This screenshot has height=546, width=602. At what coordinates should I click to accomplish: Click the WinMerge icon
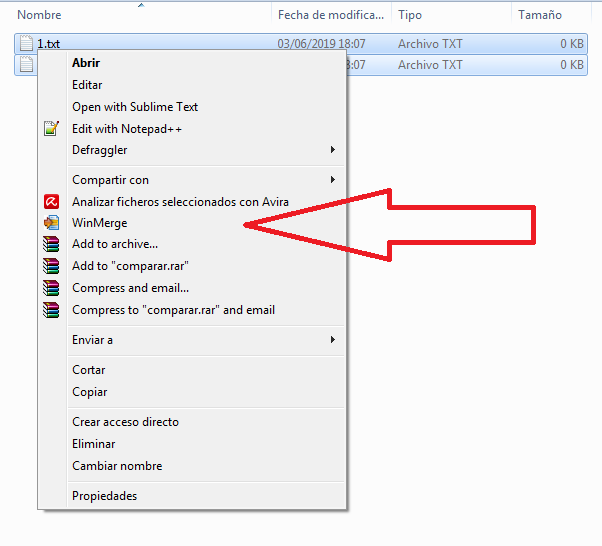(51, 223)
